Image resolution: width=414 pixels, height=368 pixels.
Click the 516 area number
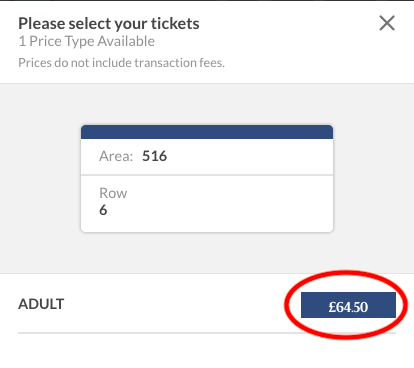coord(154,156)
